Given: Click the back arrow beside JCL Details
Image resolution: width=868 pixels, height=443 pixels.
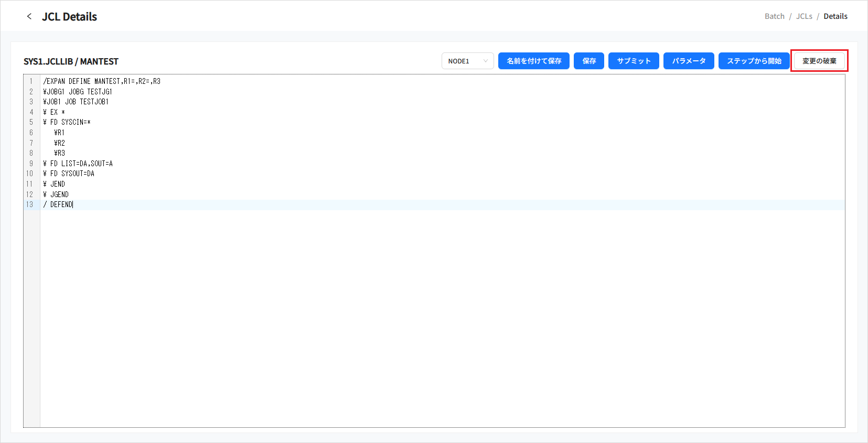Looking at the screenshot, I should pos(29,16).
